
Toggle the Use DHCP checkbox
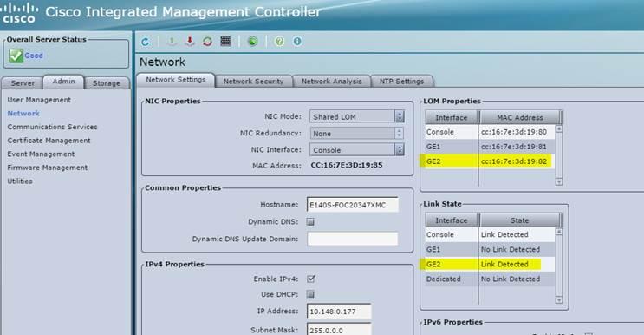point(310,294)
